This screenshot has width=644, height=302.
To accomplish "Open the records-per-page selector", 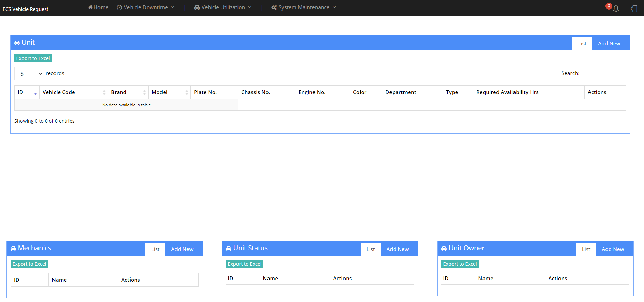I will click(x=29, y=74).
